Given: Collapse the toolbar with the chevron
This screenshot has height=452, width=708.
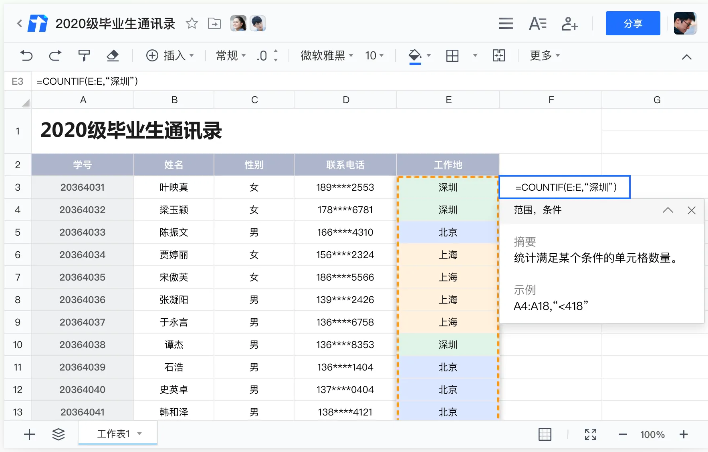Looking at the screenshot, I should tap(686, 56).
